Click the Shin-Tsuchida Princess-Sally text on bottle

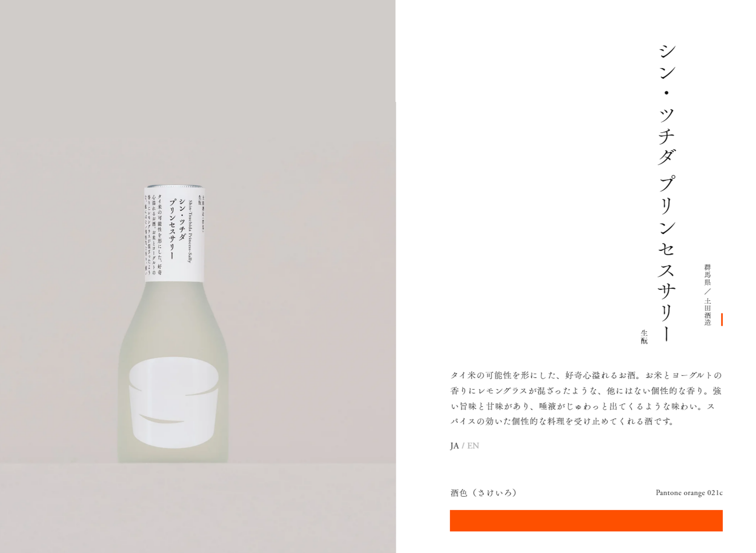point(190,232)
